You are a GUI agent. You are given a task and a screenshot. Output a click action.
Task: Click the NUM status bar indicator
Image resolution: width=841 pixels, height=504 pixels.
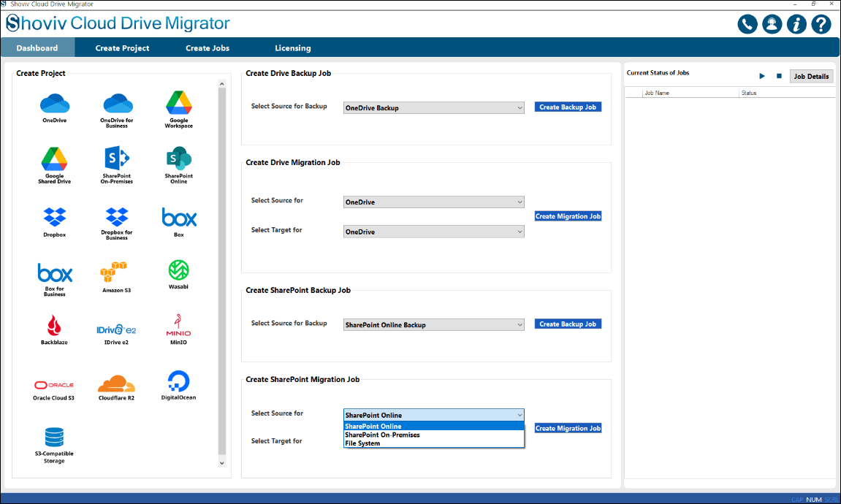[814, 499]
